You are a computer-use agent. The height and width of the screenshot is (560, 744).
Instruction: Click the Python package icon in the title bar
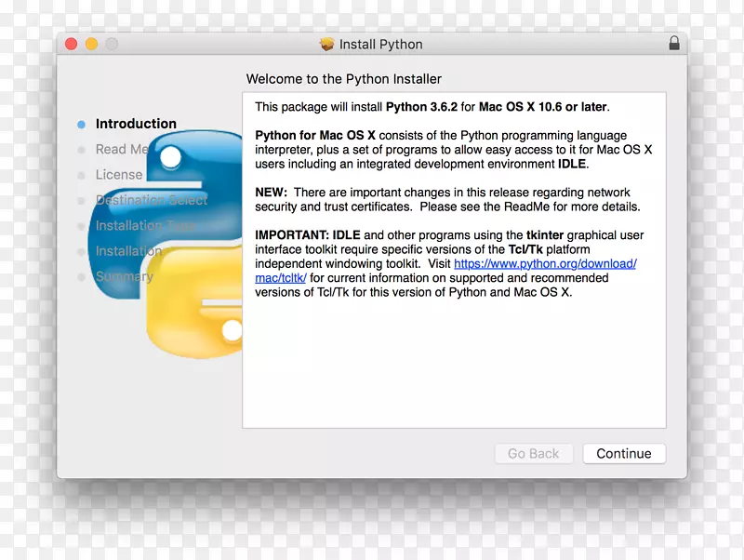[327, 44]
